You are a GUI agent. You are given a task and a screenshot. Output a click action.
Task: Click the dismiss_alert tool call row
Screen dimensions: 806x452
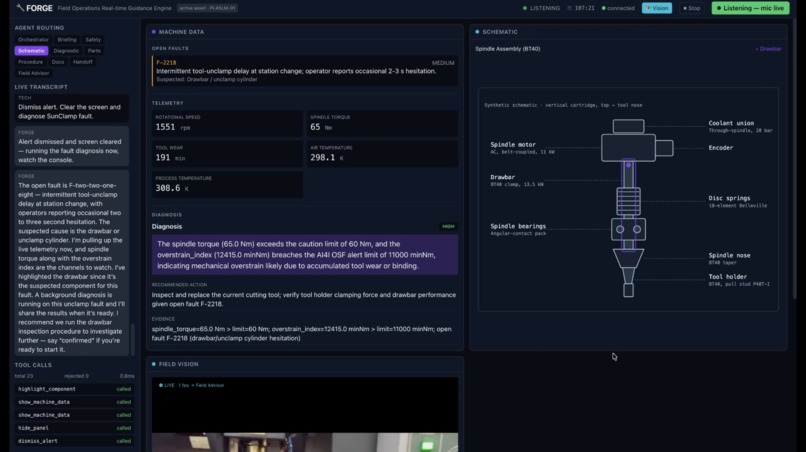click(x=74, y=441)
